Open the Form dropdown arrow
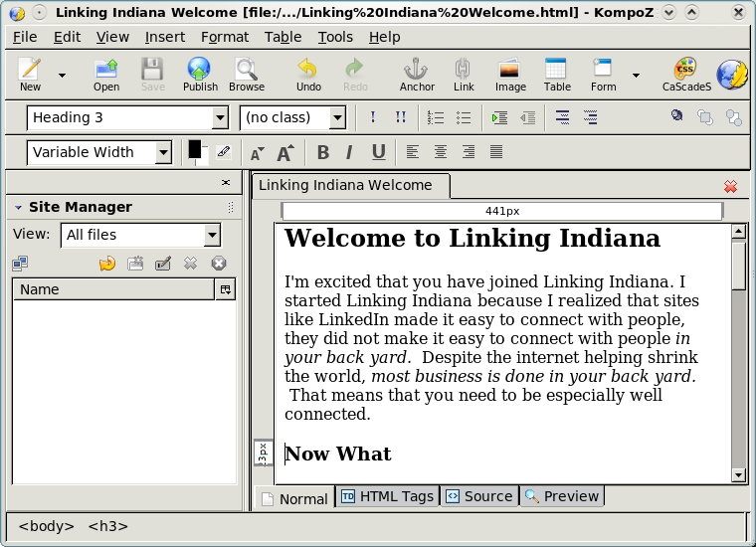The height and width of the screenshot is (547, 756). [x=636, y=76]
